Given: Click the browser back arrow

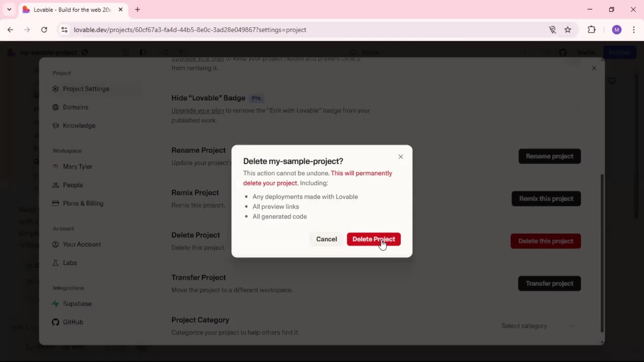Looking at the screenshot, I should (10, 30).
